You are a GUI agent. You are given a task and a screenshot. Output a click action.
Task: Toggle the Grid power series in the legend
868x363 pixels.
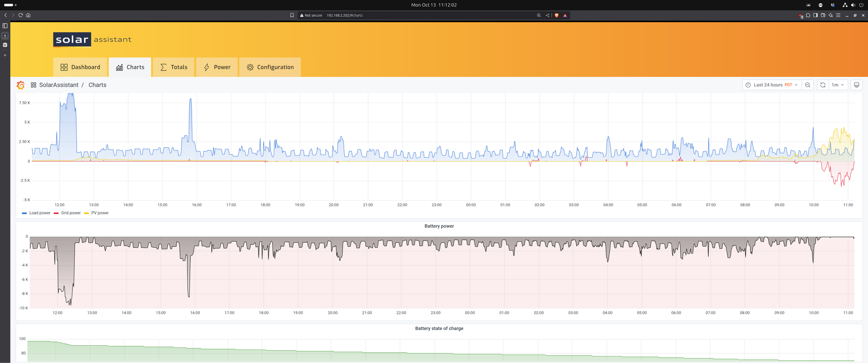coord(71,213)
